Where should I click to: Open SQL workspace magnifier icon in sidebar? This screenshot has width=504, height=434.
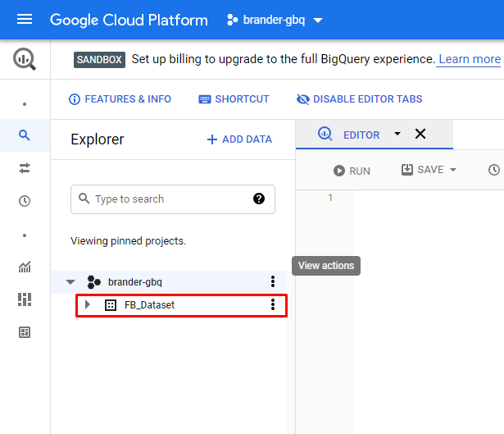pyautogui.click(x=25, y=135)
